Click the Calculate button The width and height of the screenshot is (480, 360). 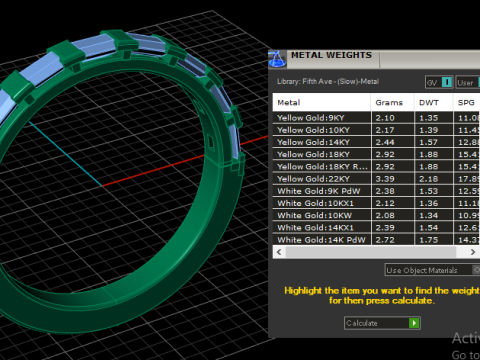tap(382, 323)
